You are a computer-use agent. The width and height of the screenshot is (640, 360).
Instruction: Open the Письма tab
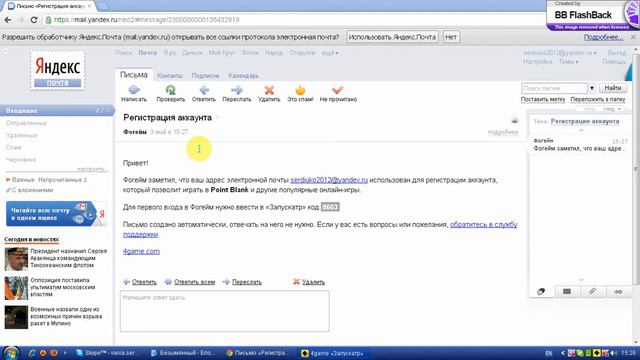pos(134,75)
